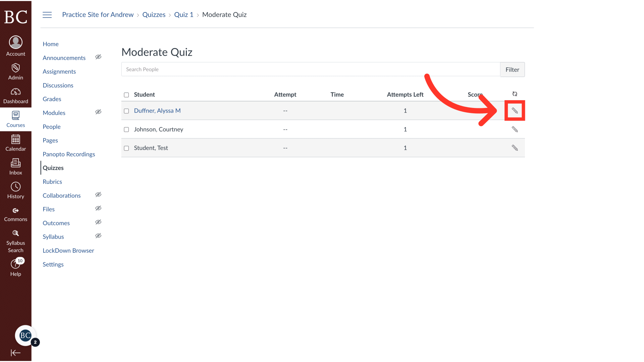
Task: Click the Filter button
Action: [x=512, y=69]
